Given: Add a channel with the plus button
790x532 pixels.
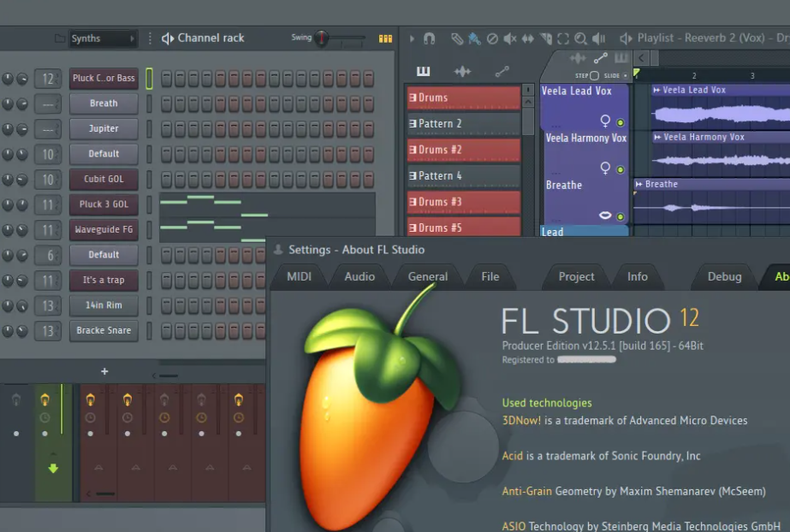Looking at the screenshot, I should pos(104,371).
